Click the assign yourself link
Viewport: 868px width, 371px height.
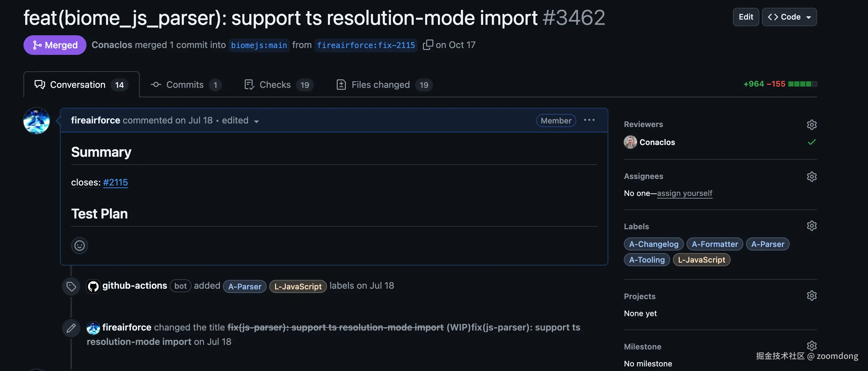(x=684, y=193)
